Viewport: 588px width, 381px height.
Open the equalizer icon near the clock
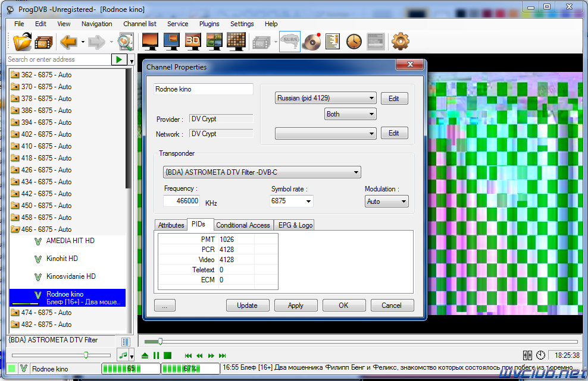pos(527,355)
